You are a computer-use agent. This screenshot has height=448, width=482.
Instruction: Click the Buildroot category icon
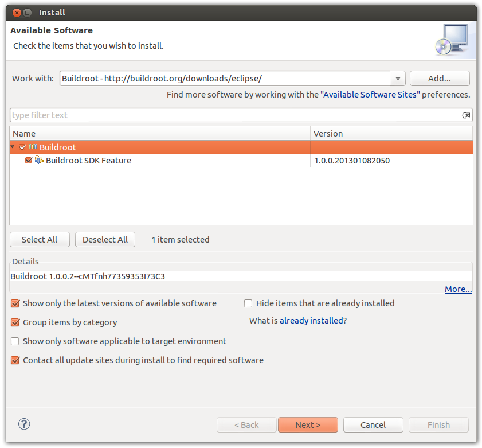[33, 147]
